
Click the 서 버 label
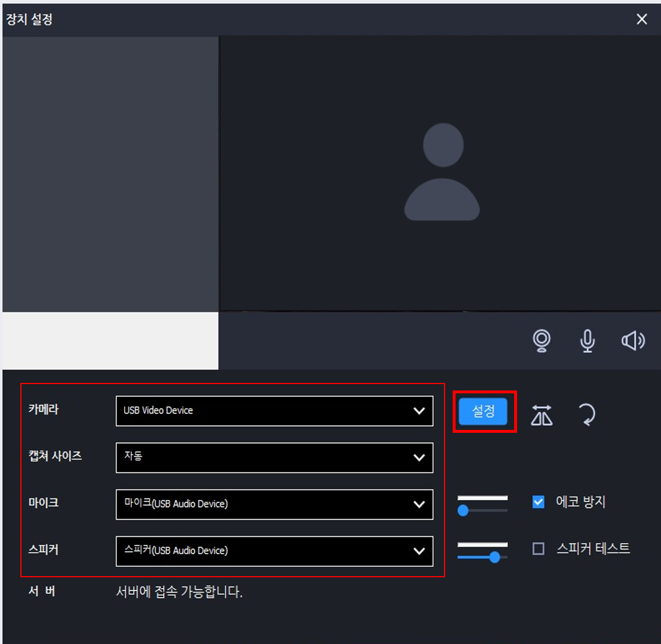tap(42, 591)
